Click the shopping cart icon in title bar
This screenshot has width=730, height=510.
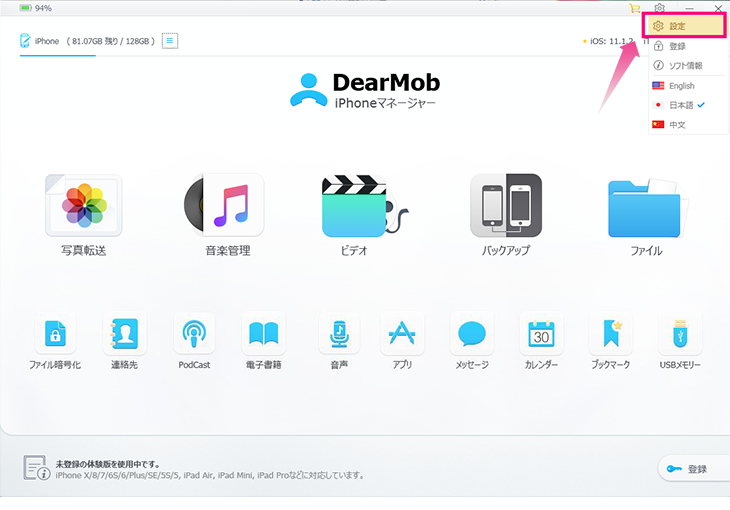point(635,8)
